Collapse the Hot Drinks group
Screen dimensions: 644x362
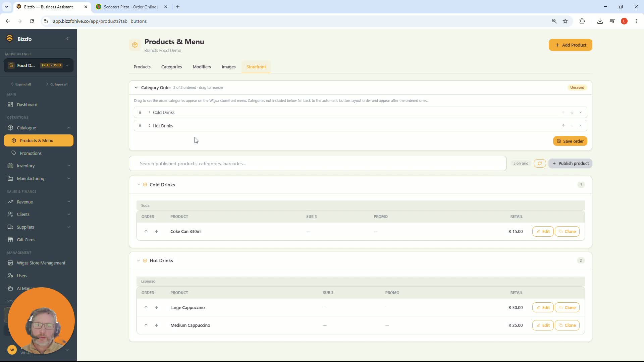(139, 260)
